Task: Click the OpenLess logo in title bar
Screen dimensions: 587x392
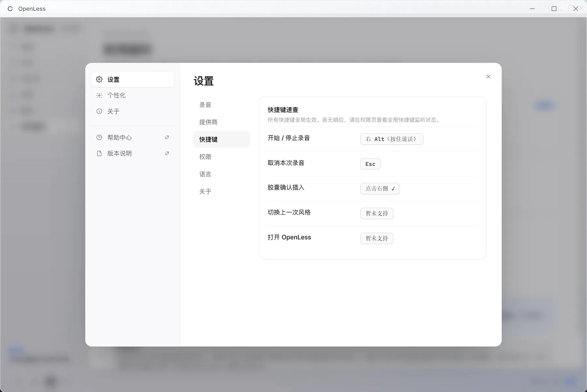Action: click(10, 9)
